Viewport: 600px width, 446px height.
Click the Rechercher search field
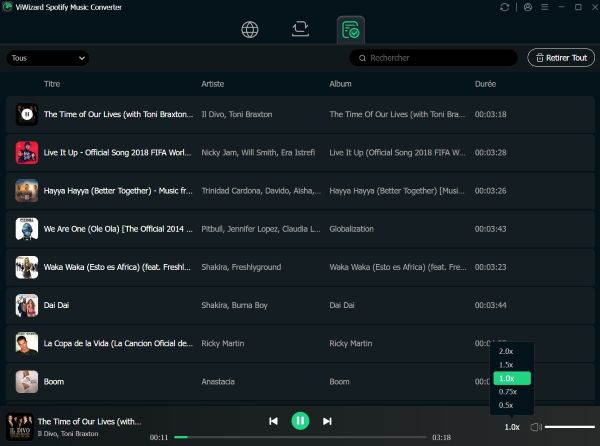click(x=434, y=58)
